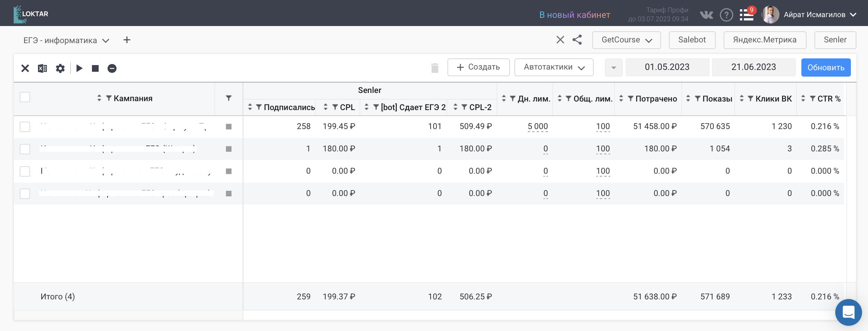Click the Итого (4) totals label
The image size is (868, 331).
point(58,297)
